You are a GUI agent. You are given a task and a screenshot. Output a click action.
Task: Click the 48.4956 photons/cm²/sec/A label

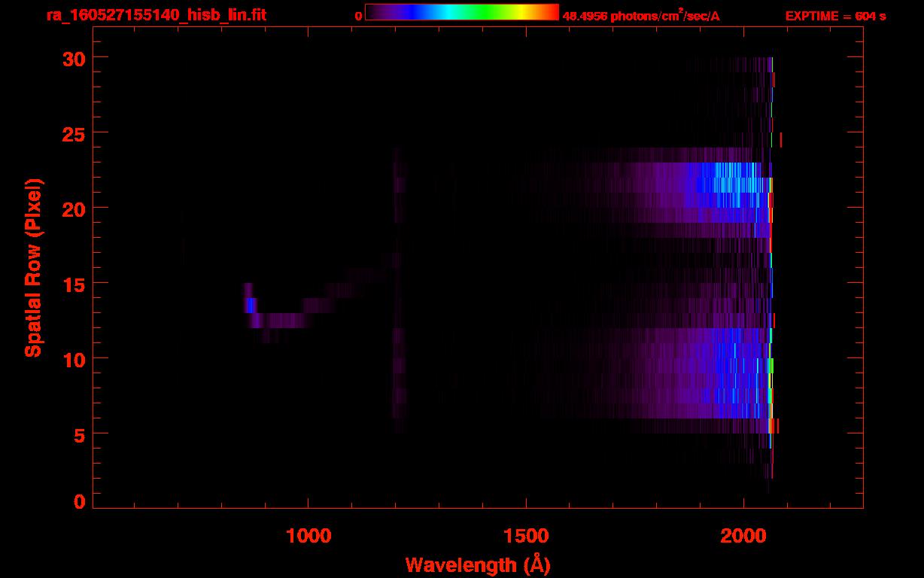[x=641, y=16]
